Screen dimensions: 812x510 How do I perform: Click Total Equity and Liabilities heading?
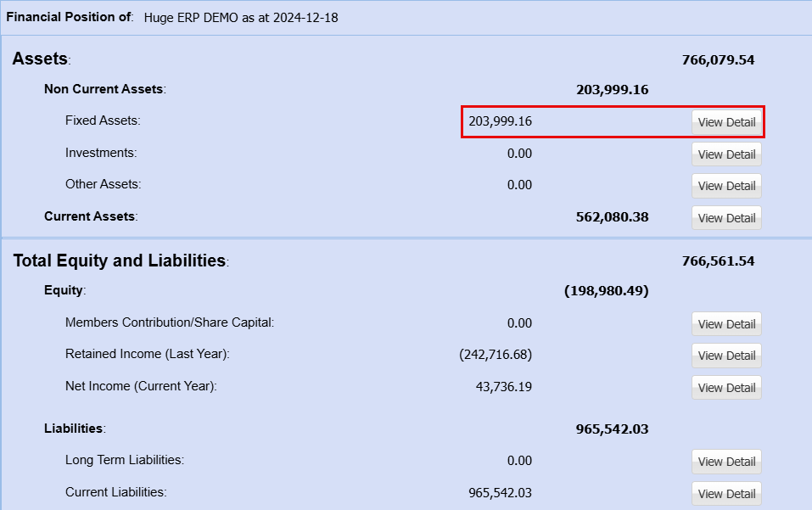coord(119,261)
